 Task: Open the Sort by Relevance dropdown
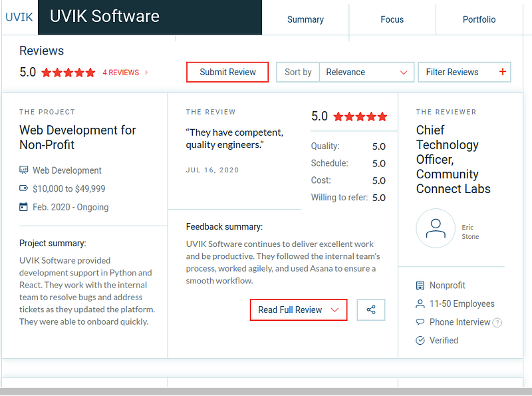point(366,72)
